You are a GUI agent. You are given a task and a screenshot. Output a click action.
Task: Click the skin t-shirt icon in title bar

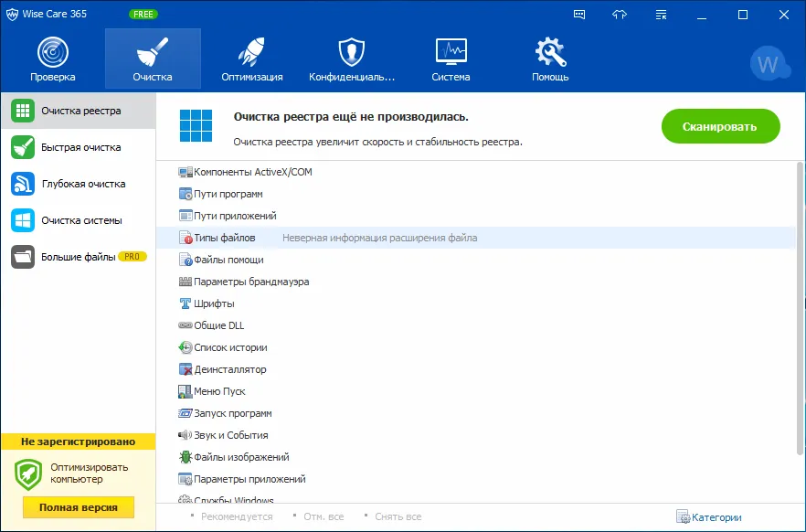pos(620,15)
